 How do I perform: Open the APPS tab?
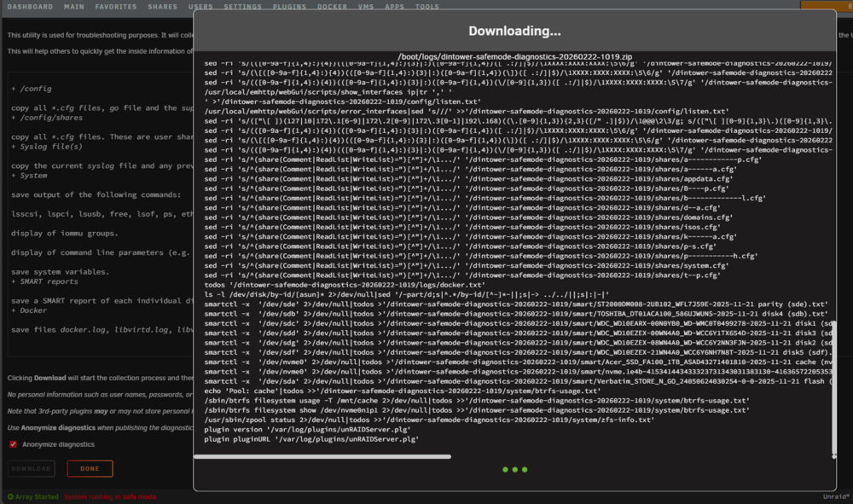pos(394,7)
